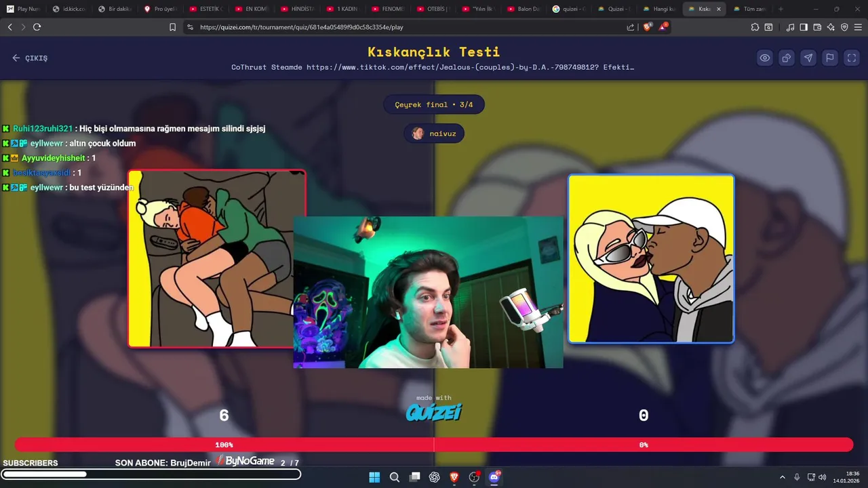Toggle the browser sidebar panel icon
This screenshot has width=868, height=488.
click(x=804, y=27)
